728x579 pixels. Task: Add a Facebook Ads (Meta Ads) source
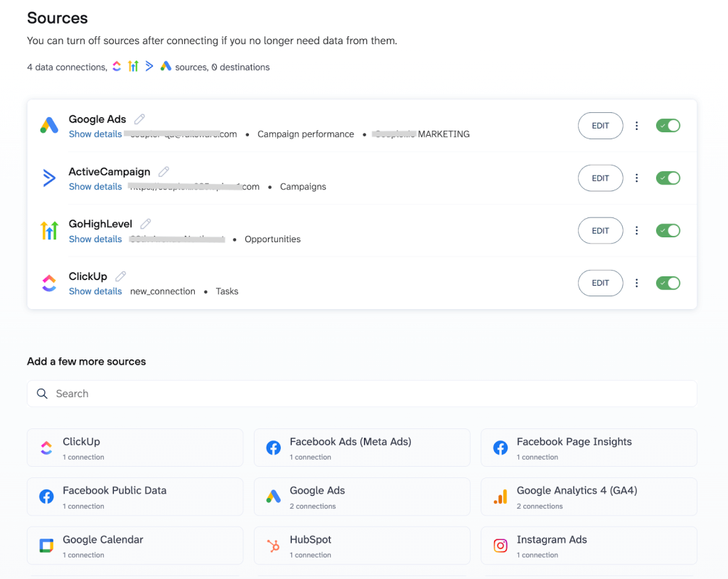pos(362,448)
